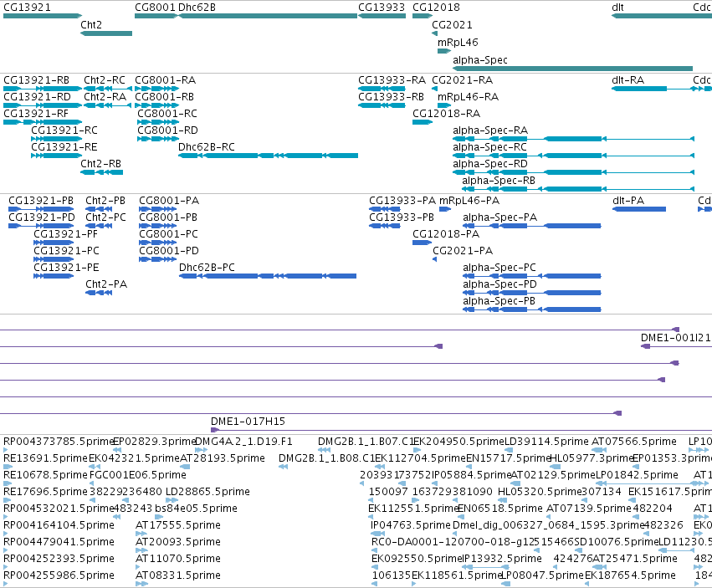The image size is (712, 588).
Task: Click the CG13933 gene feature
Action: tap(382, 16)
